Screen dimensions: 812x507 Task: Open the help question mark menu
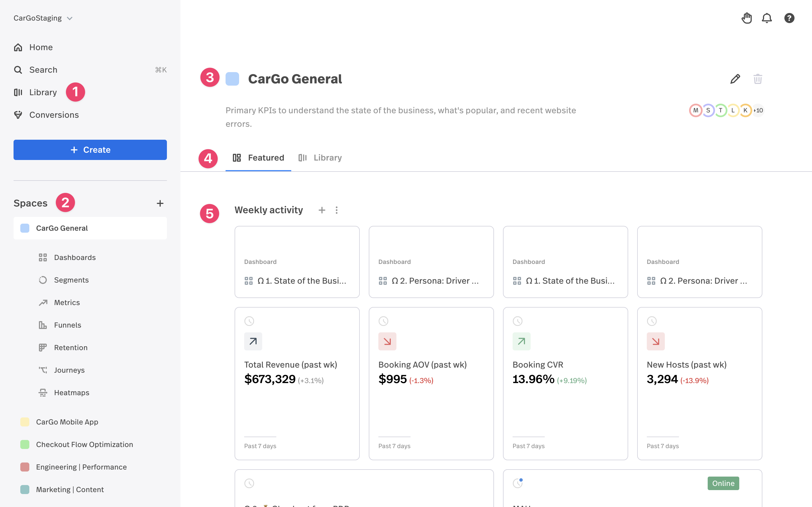(x=789, y=18)
